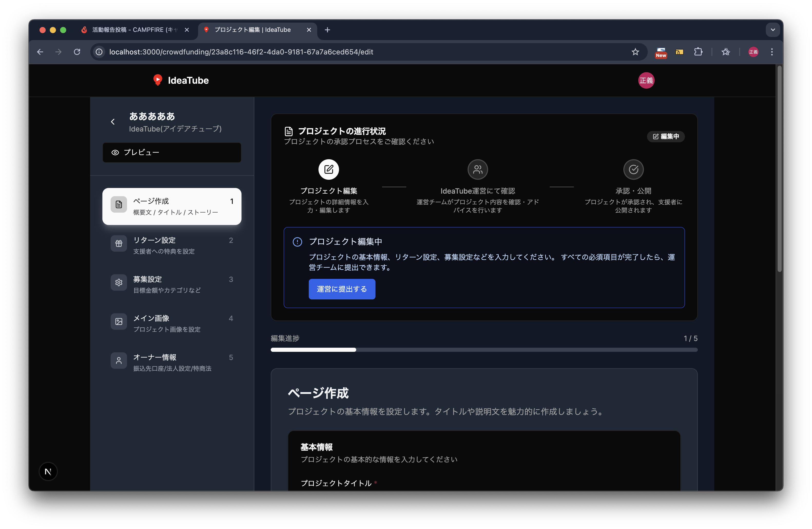
Task: Expand the browser tab search dropdown
Action: tap(773, 30)
